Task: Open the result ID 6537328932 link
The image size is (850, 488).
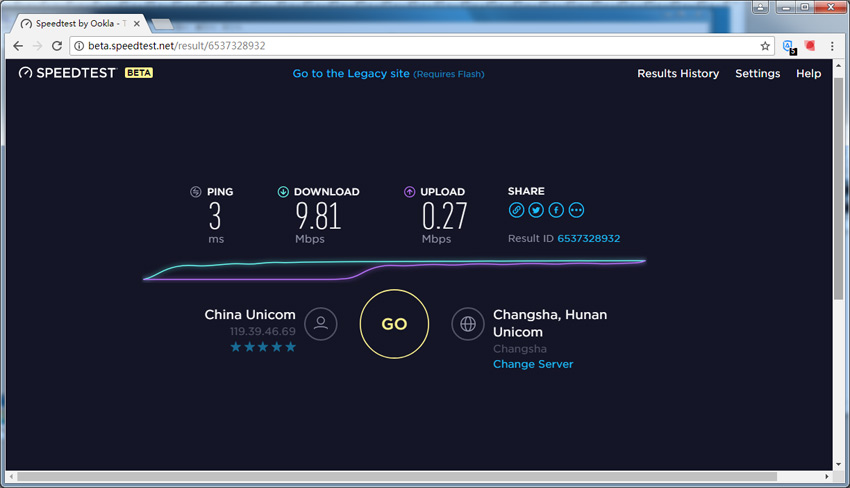Action: pyautogui.click(x=588, y=238)
